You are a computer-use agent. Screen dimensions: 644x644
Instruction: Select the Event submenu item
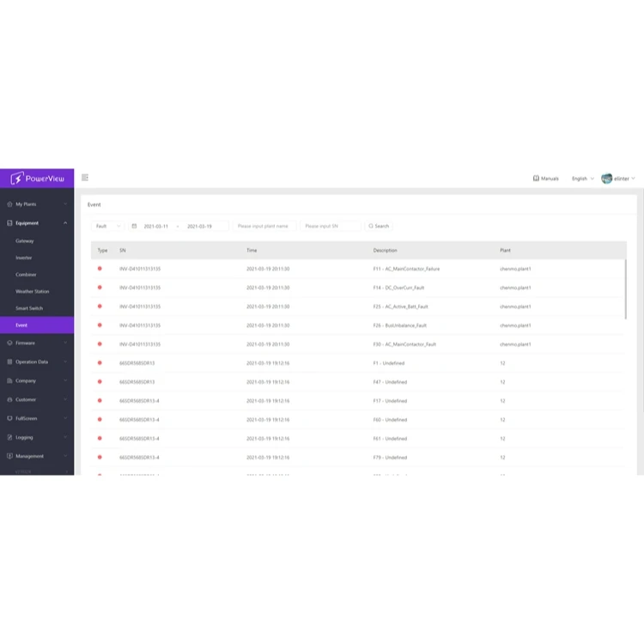coord(37,325)
